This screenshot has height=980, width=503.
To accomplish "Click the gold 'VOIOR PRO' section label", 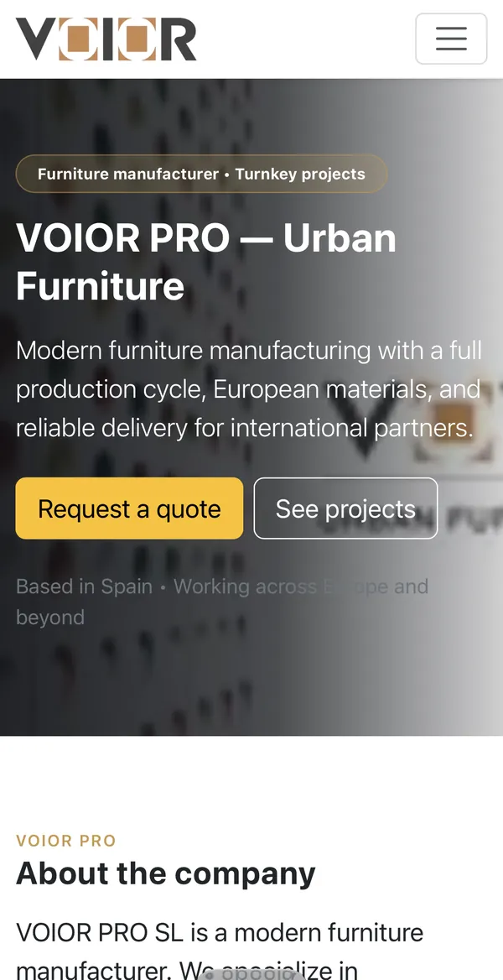I will tap(66, 841).
